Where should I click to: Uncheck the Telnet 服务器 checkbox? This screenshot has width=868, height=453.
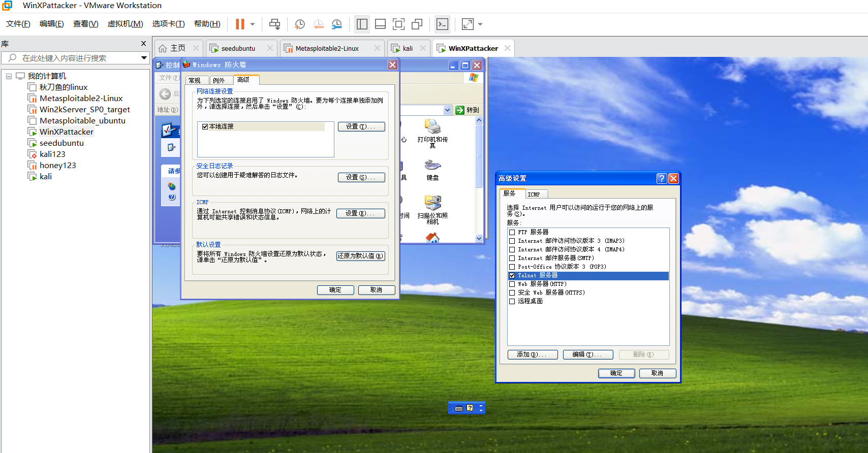(x=512, y=275)
